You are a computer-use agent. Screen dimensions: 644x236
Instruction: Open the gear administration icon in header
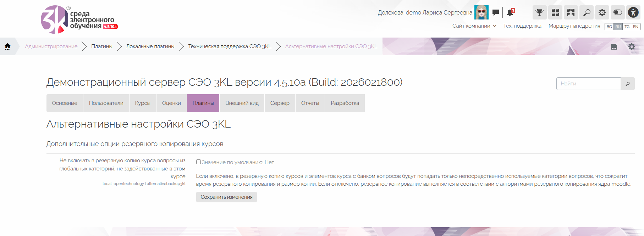602,12
